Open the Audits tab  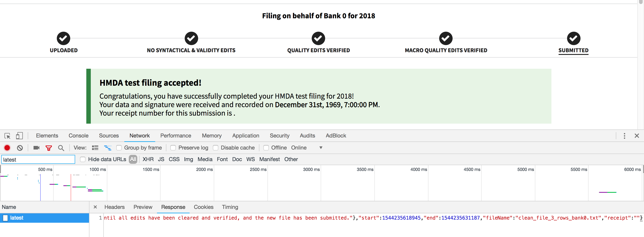coord(307,135)
